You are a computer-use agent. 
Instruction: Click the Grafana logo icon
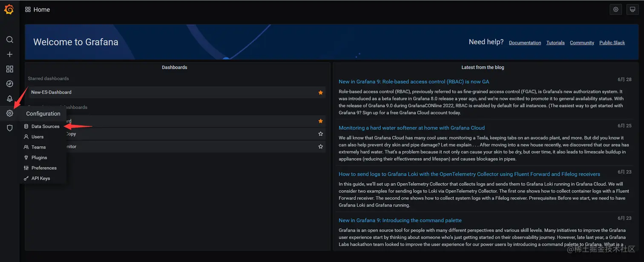coord(9,9)
